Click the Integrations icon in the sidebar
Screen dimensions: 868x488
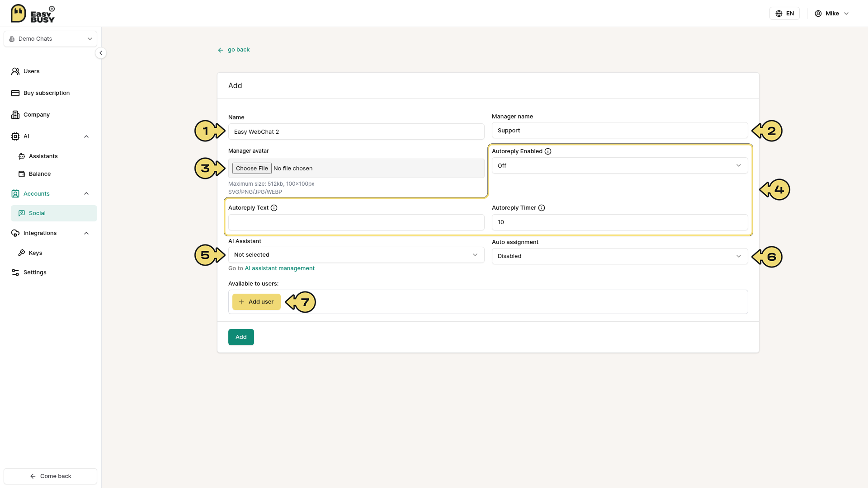click(x=15, y=233)
